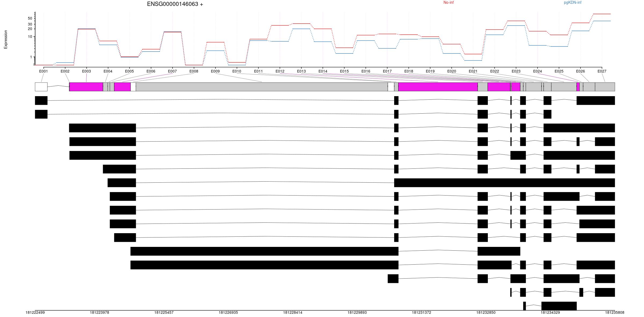Select the blue pgKDN-inf legend label
Viewport: 644px width, 317px height.
coord(573,2)
